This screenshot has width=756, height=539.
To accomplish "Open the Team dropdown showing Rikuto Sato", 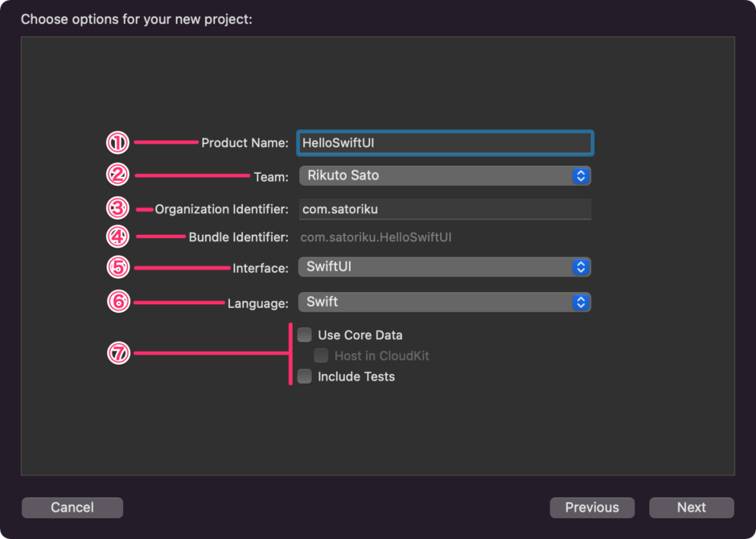I will 444,175.
